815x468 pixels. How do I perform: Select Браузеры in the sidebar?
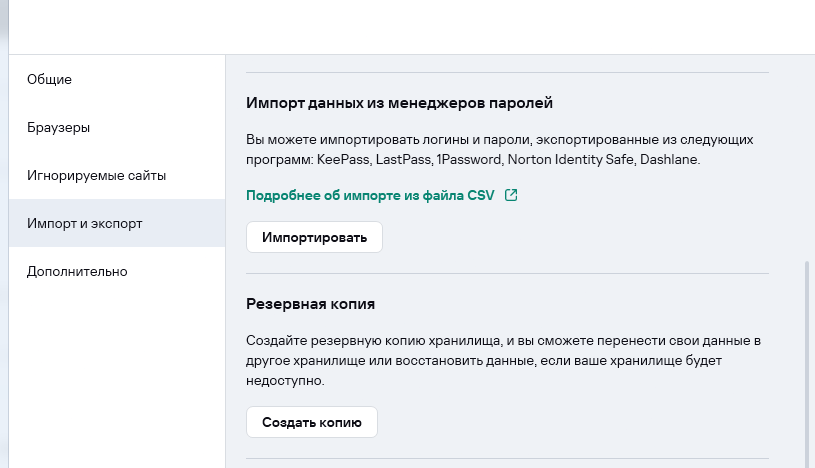tap(59, 127)
